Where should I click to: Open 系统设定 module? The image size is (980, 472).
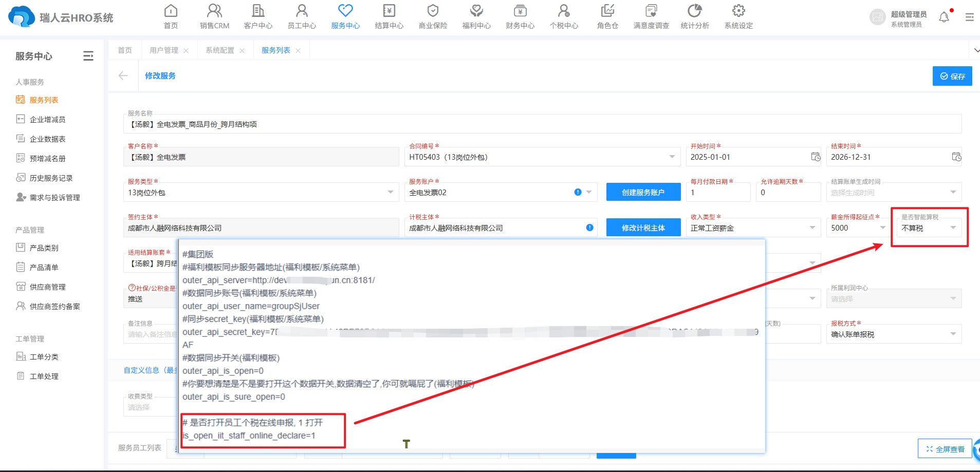coord(738,16)
